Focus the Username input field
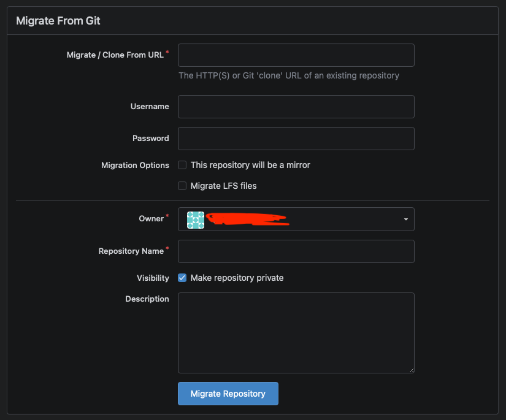506x420 pixels. click(x=296, y=107)
